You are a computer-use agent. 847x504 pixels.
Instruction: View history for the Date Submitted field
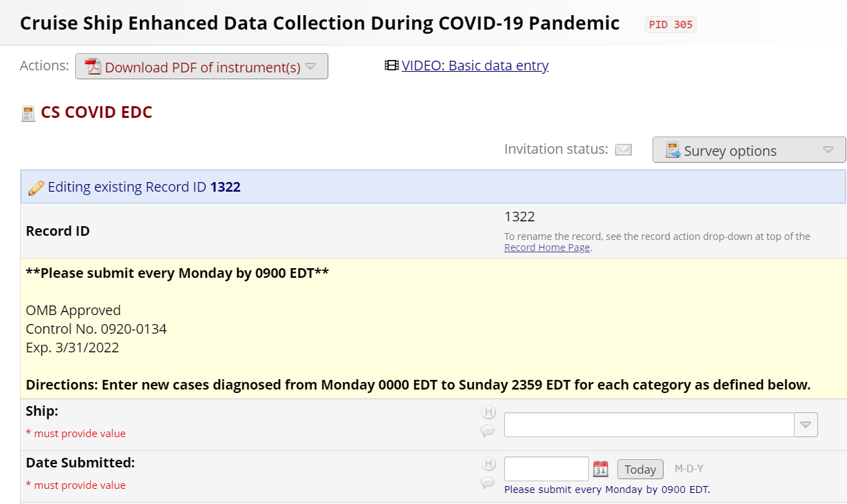[x=488, y=464]
